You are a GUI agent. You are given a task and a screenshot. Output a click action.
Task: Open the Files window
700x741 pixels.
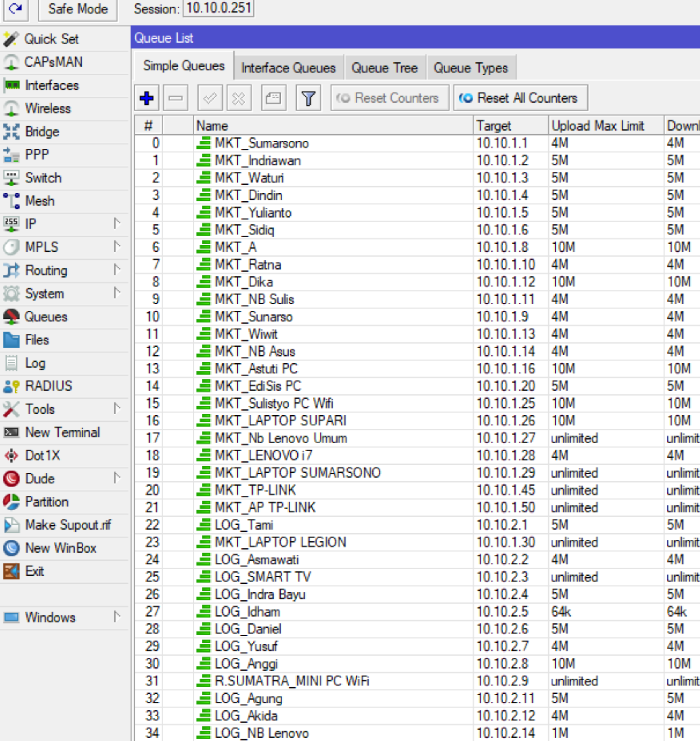coord(37,340)
